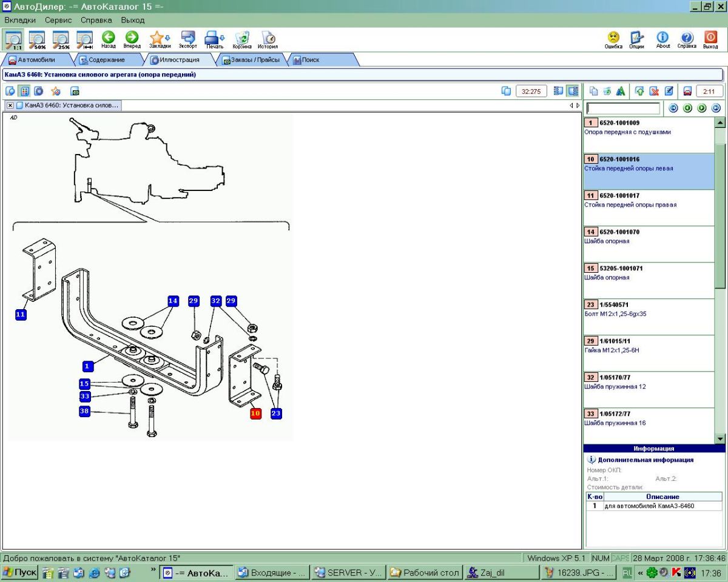Select part 6520-1001017 Стойка правая
728x582 pixels.
click(x=649, y=207)
